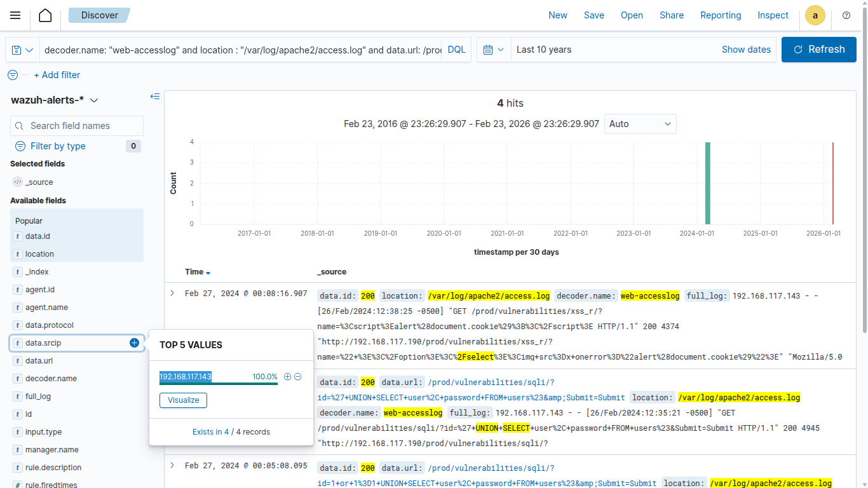
Task: Open the Inspect menu item
Action: click(773, 15)
